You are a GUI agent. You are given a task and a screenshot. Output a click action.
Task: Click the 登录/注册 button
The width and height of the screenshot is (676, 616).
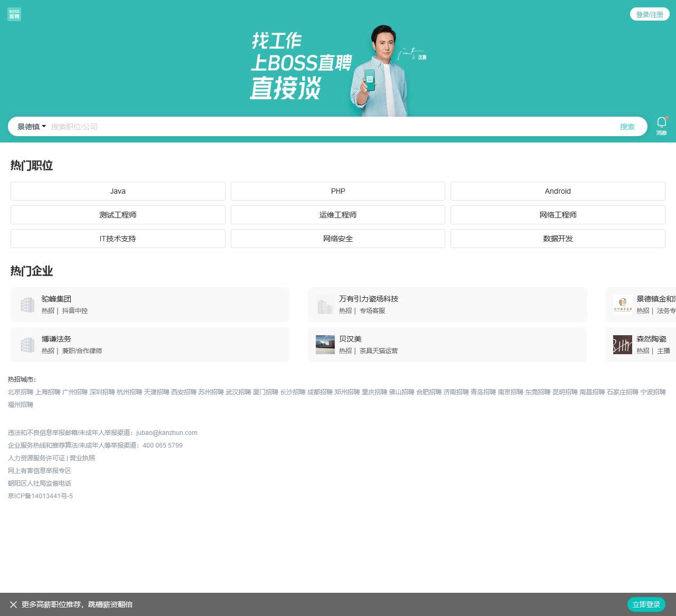click(x=650, y=14)
